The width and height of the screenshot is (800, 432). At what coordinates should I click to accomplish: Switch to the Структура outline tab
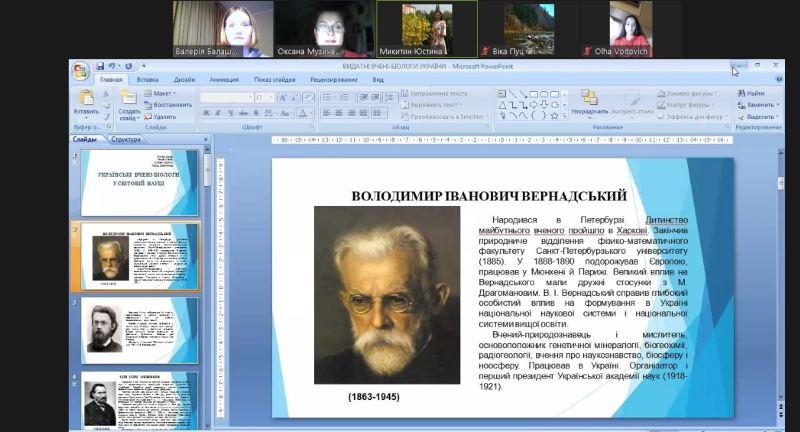pos(126,139)
